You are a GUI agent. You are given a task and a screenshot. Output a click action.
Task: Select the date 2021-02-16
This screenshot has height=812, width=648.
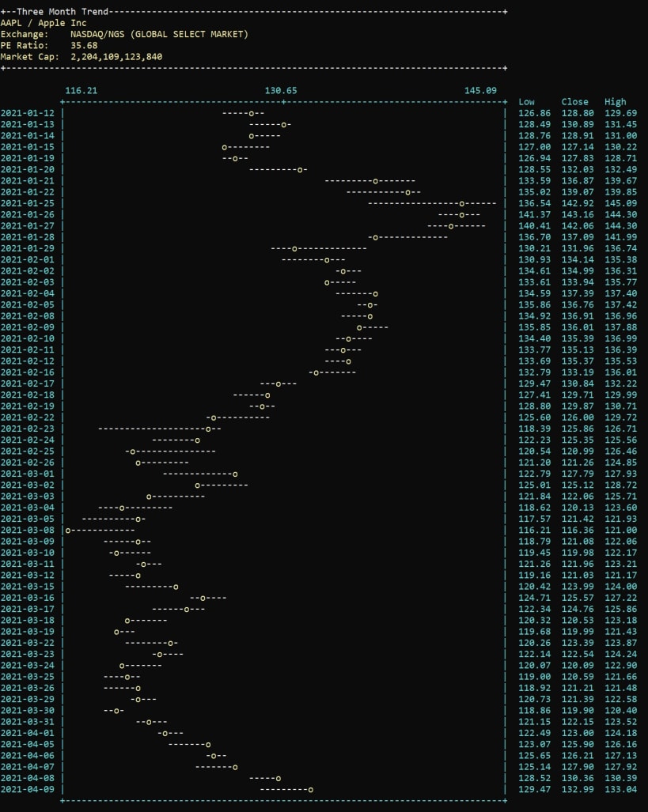click(28, 372)
